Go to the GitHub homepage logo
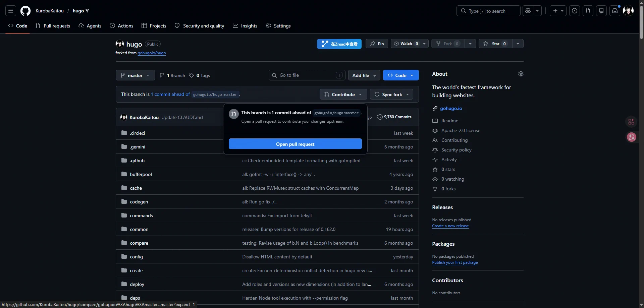The width and height of the screenshot is (644, 308). click(x=25, y=11)
